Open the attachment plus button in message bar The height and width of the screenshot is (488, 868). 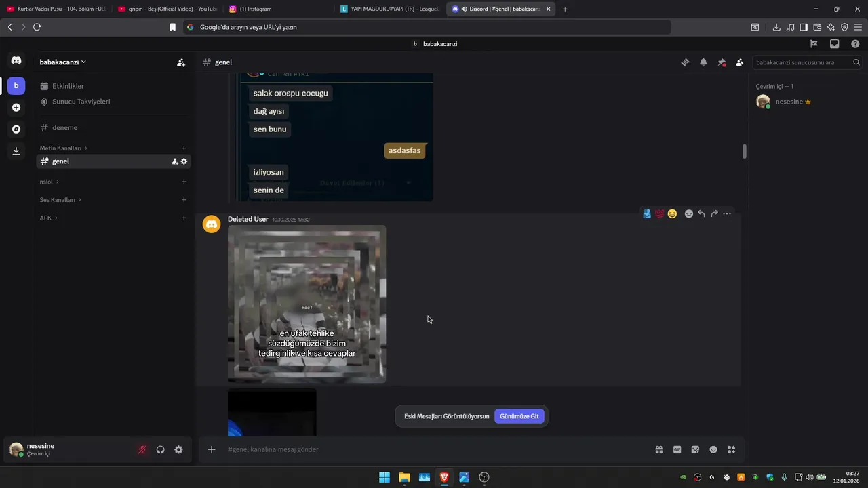212,449
